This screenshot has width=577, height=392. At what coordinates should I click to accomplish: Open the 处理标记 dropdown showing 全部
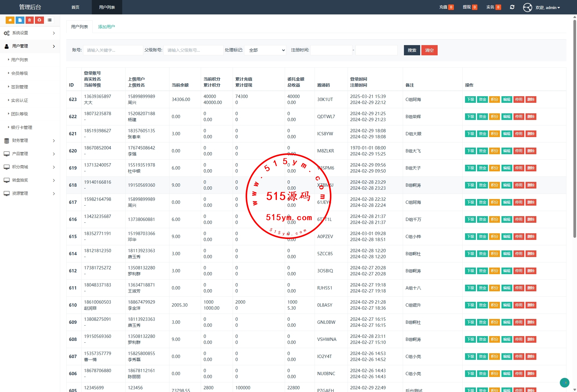pyautogui.click(x=265, y=50)
